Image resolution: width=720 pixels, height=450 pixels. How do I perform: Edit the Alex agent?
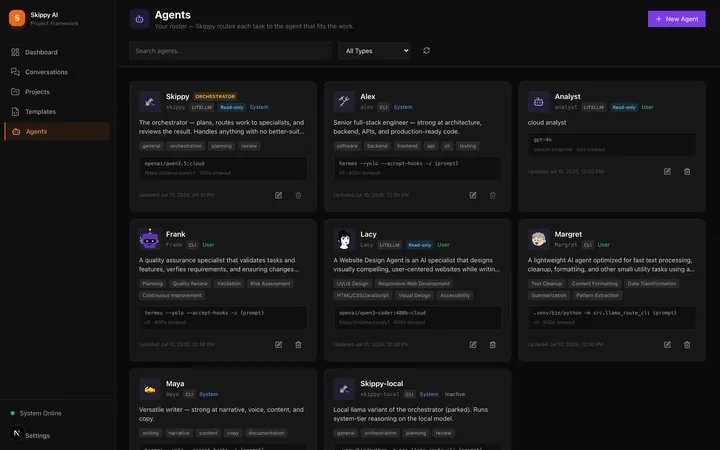[x=473, y=195]
